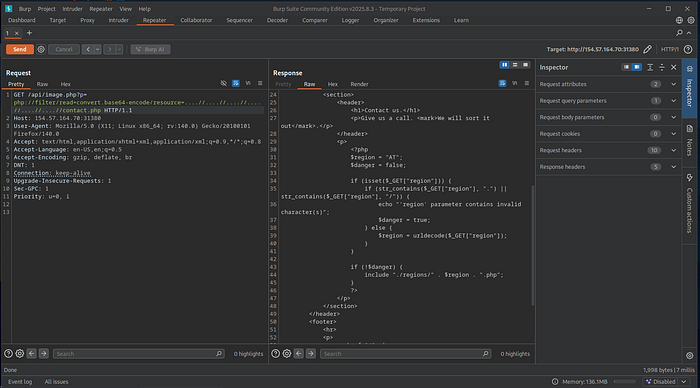
Task: Send the Repeater request
Action: click(20, 49)
